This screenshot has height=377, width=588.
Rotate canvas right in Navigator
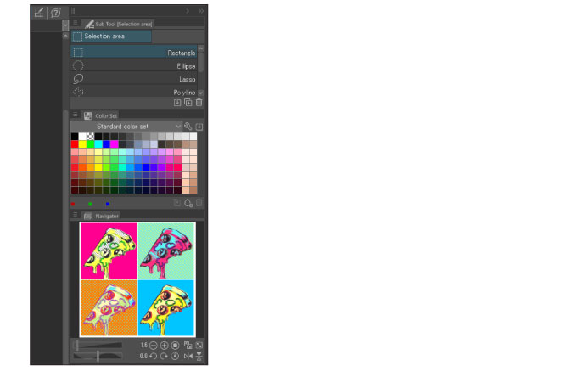(x=165, y=356)
